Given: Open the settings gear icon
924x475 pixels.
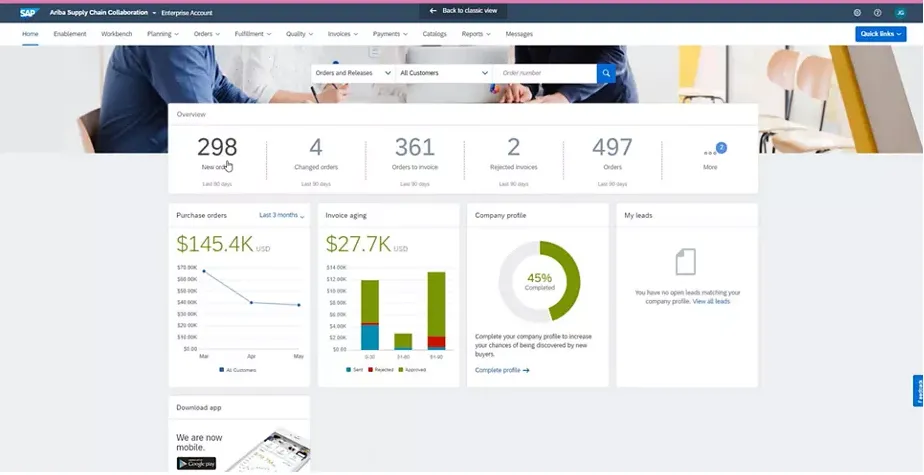Looking at the screenshot, I should coord(857,12).
